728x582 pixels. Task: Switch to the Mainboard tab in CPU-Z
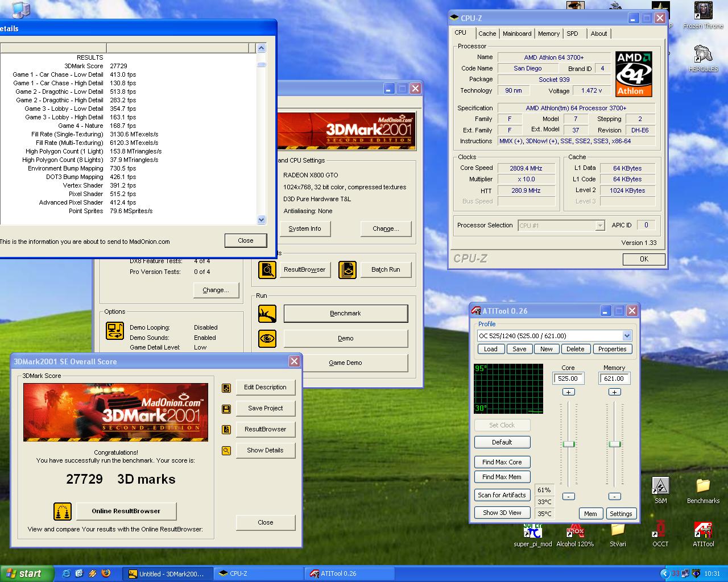click(517, 34)
